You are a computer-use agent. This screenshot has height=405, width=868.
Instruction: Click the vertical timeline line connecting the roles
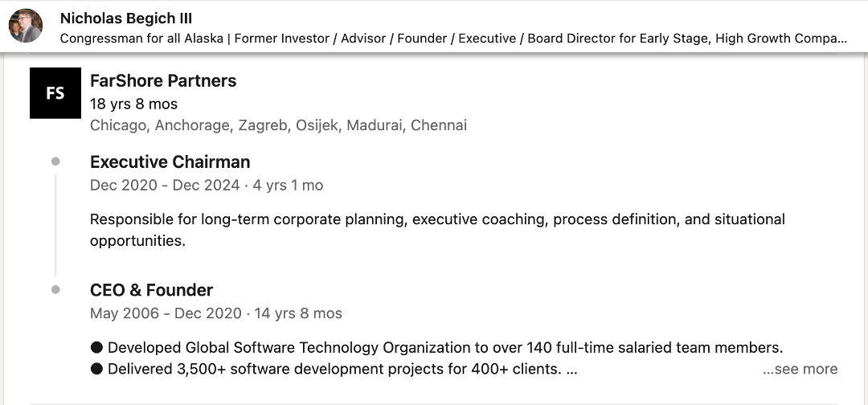tap(55, 225)
